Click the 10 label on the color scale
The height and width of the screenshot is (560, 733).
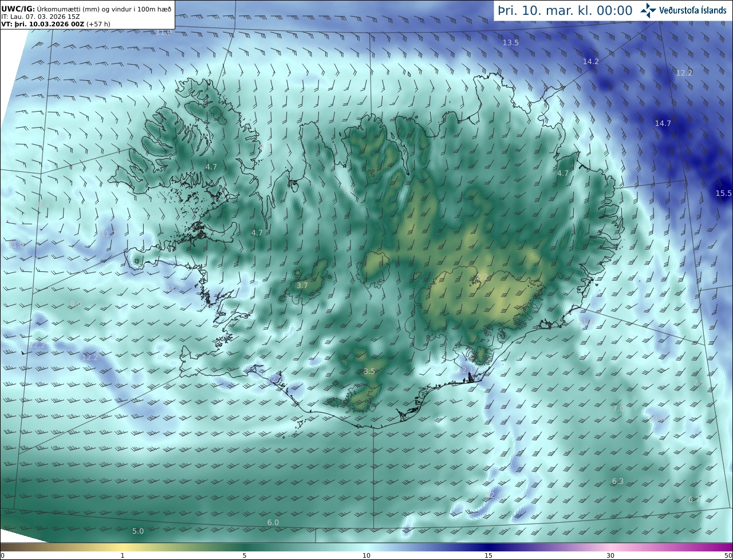(x=366, y=555)
